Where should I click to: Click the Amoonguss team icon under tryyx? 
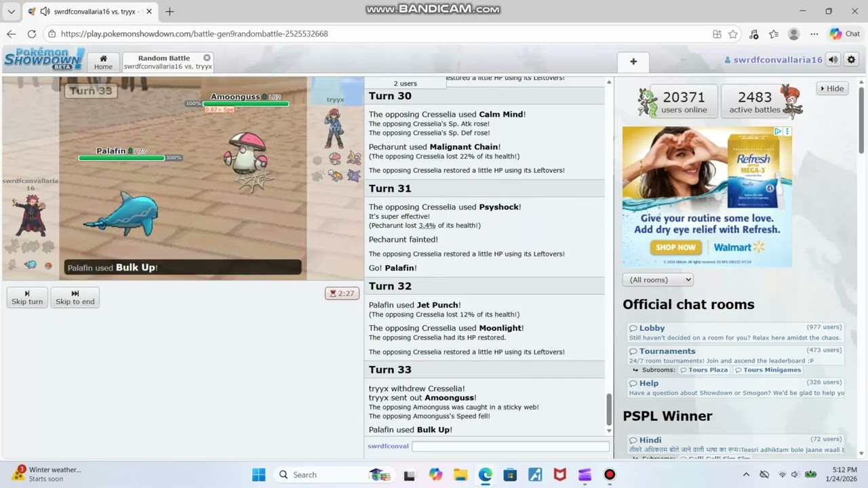point(335,159)
